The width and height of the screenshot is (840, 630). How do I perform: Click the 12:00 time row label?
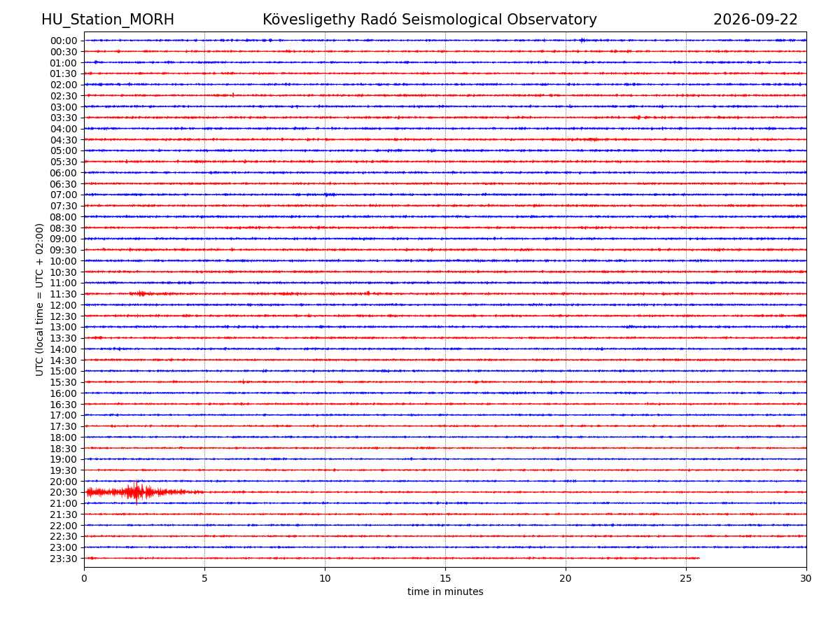coord(64,305)
